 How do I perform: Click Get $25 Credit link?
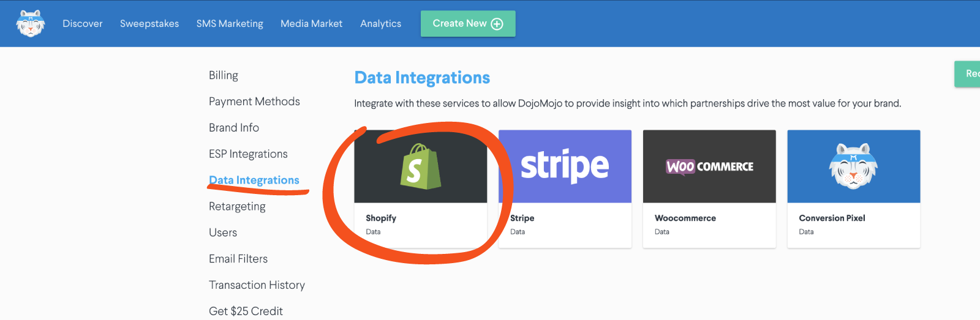pos(246,311)
